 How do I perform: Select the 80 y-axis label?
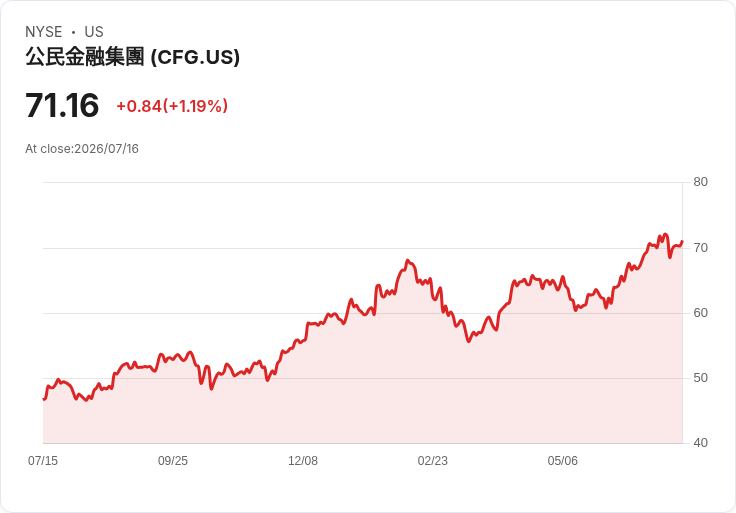(x=700, y=182)
